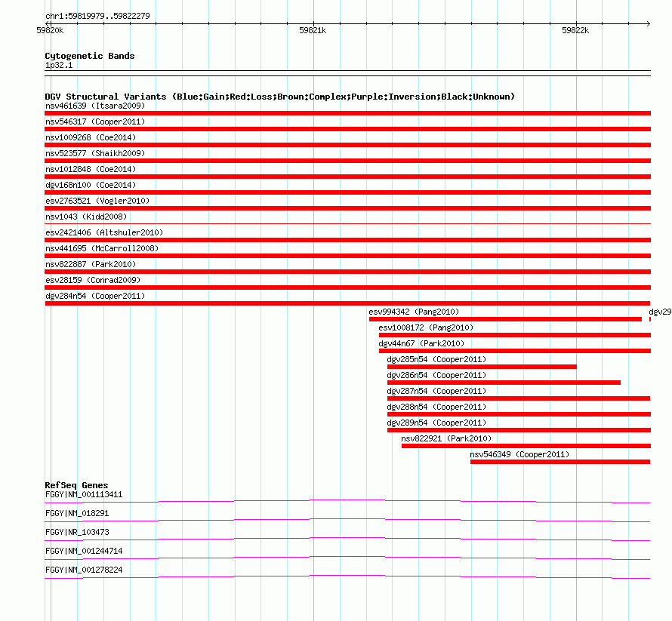
Task: Click the chr1:59819979..59822279 coordinates text
Action: tap(97, 17)
